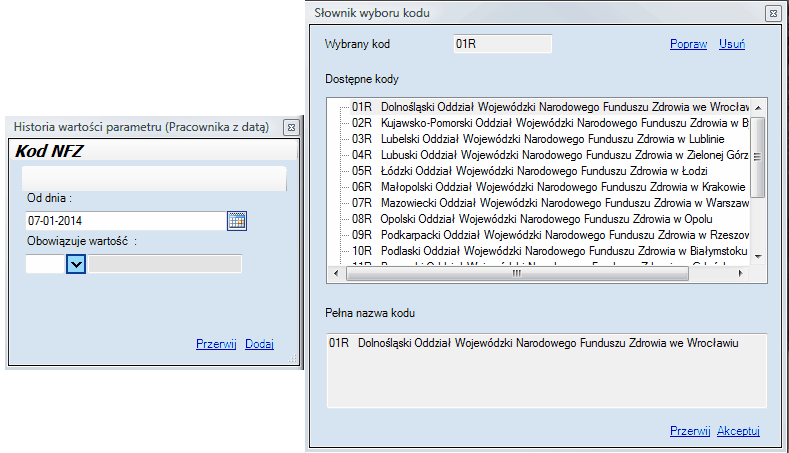Viewport: 789px width, 453px height.
Task: Click the horizontal scrollbar thumb of code list
Action: pos(517,273)
